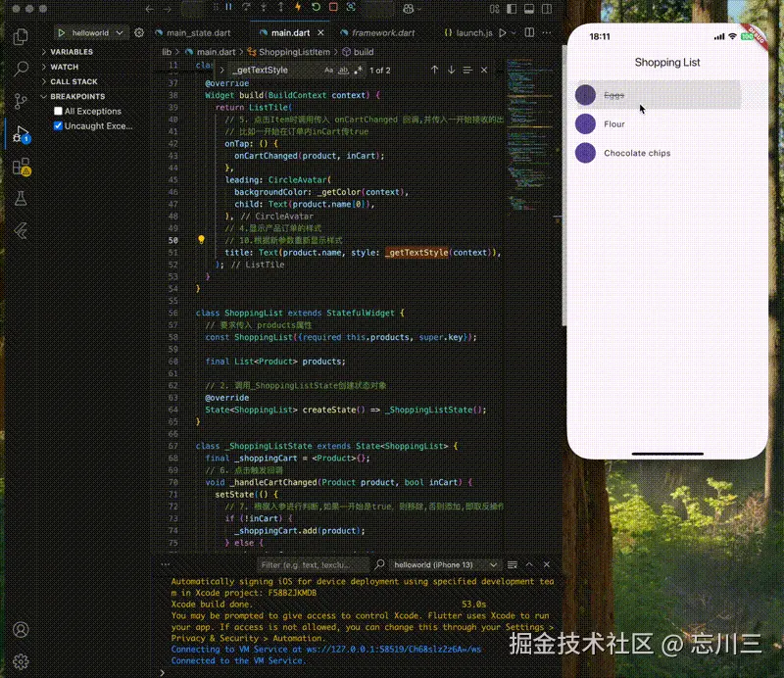Toggle Use Regular Expression in find widget
784x678 pixels.
click(x=358, y=71)
